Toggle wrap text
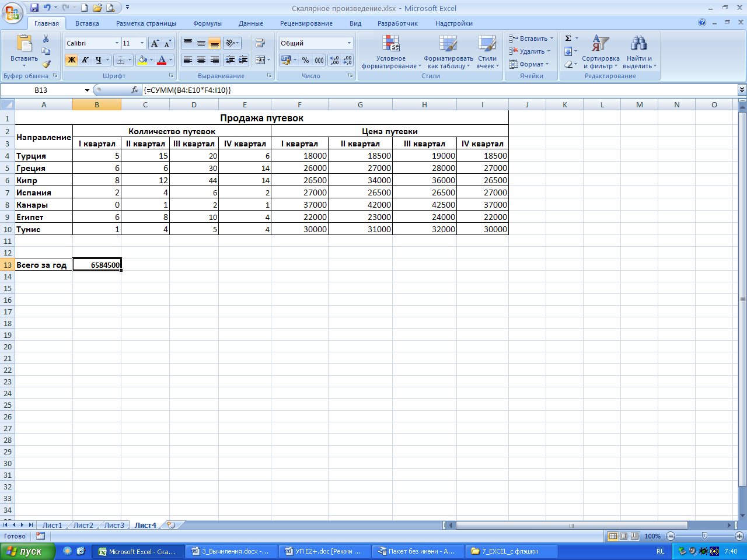 pyautogui.click(x=260, y=43)
